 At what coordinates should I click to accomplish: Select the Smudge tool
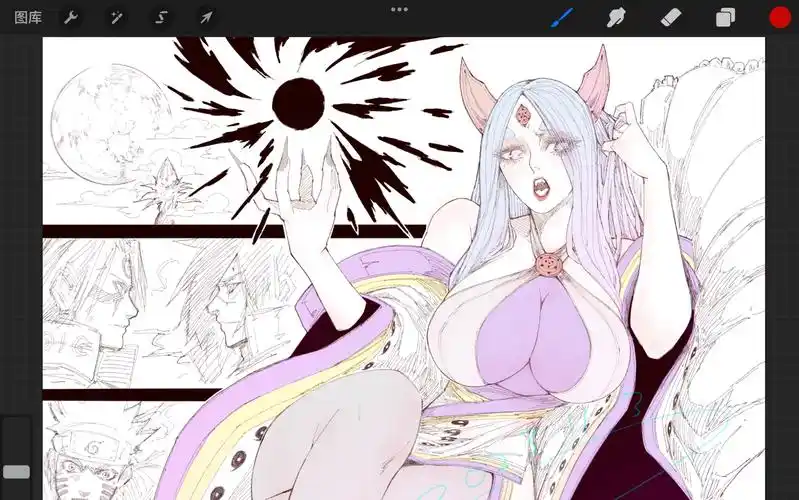616,18
